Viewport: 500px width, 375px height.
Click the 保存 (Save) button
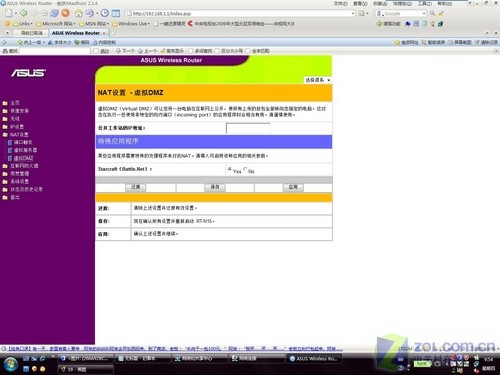tap(215, 187)
